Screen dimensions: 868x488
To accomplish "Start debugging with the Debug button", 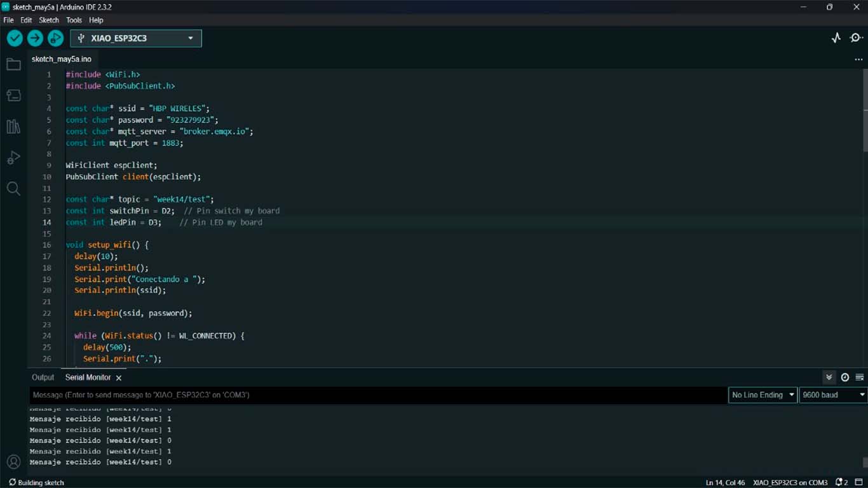I will pos(56,38).
